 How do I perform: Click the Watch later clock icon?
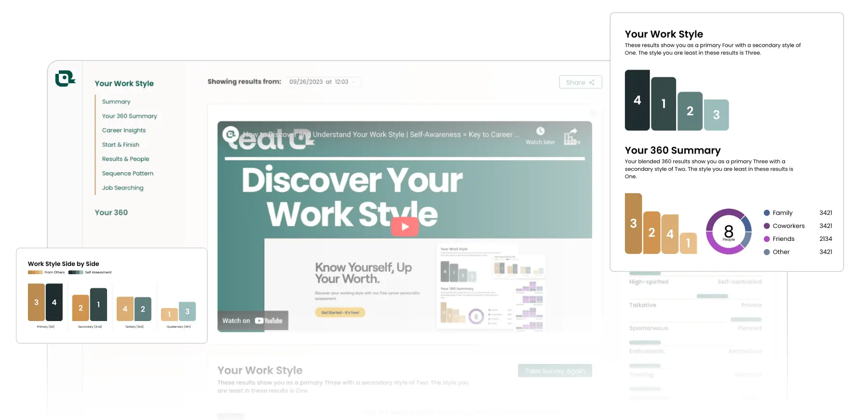[541, 131]
